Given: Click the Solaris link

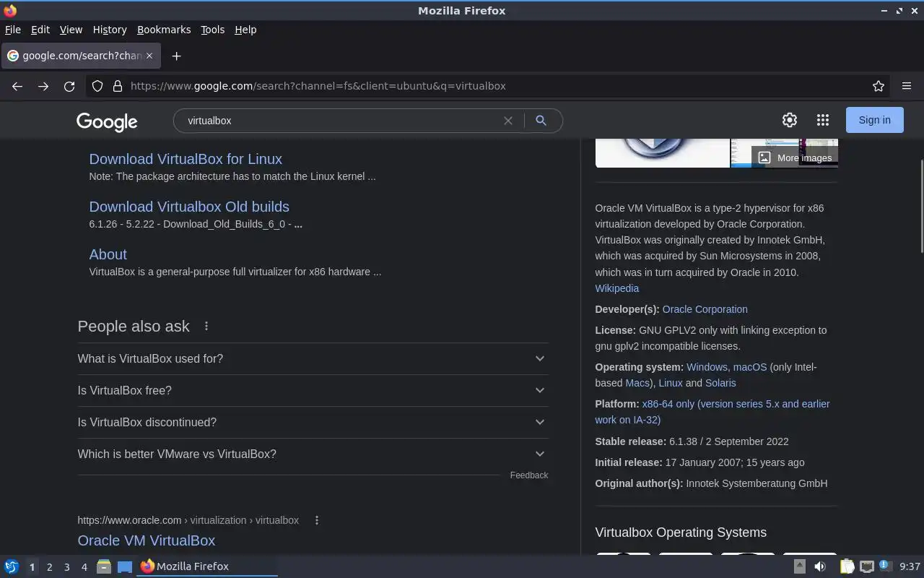Looking at the screenshot, I should click(720, 383).
